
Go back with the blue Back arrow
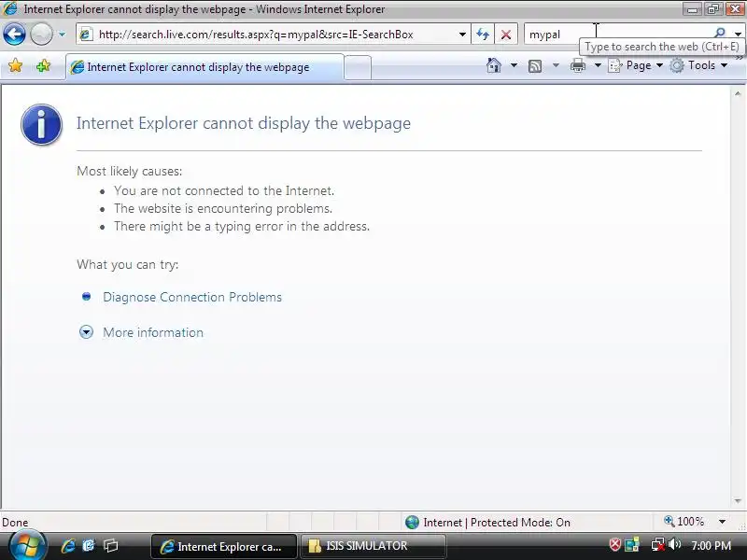(x=14, y=35)
